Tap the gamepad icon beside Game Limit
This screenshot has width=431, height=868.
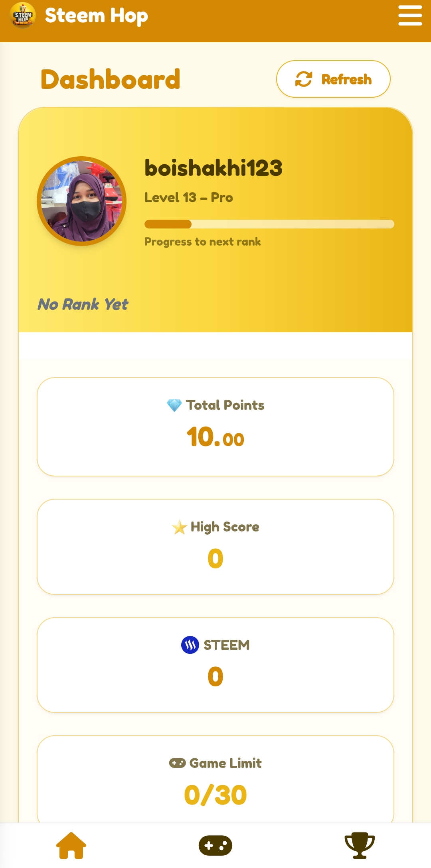[177, 763]
